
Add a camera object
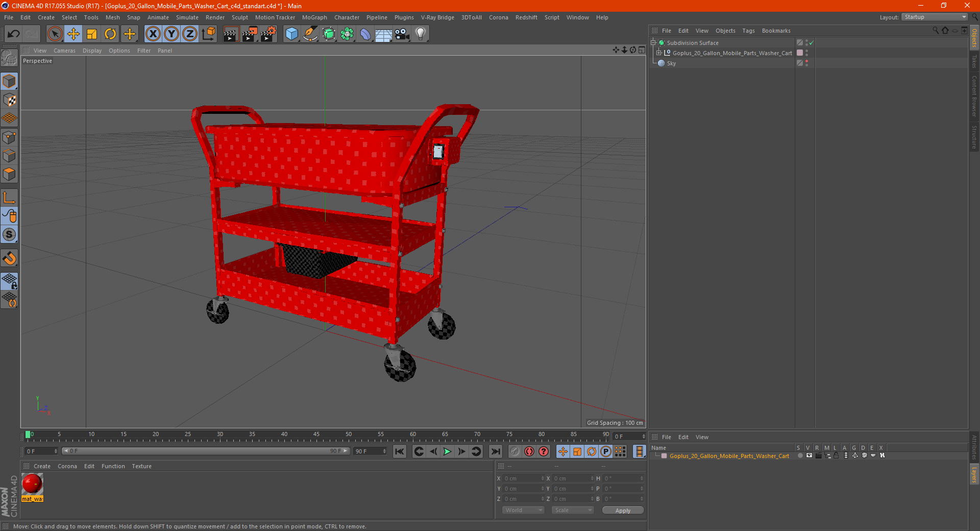(x=402, y=34)
